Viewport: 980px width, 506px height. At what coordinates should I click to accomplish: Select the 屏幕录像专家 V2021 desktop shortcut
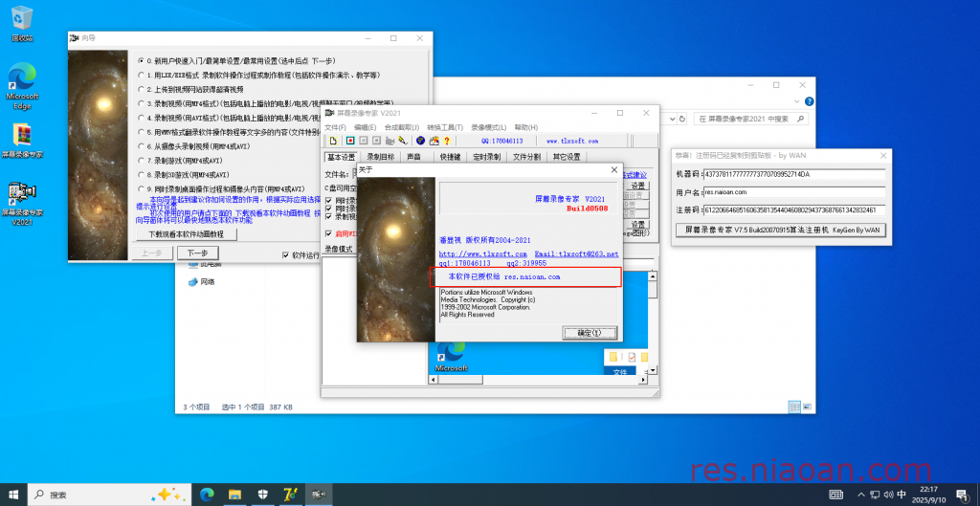click(23, 203)
